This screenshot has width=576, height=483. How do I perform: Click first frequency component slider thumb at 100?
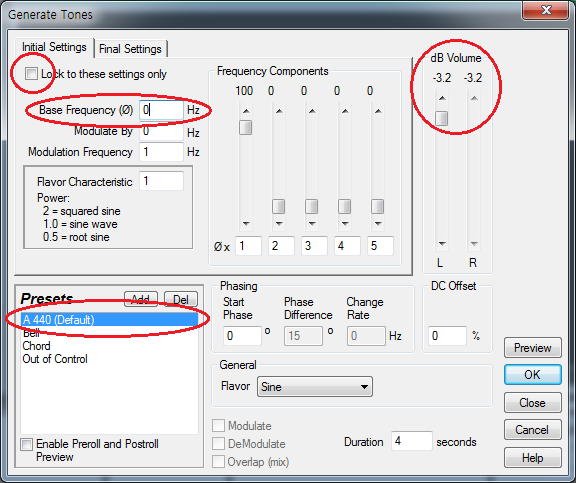(x=245, y=127)
